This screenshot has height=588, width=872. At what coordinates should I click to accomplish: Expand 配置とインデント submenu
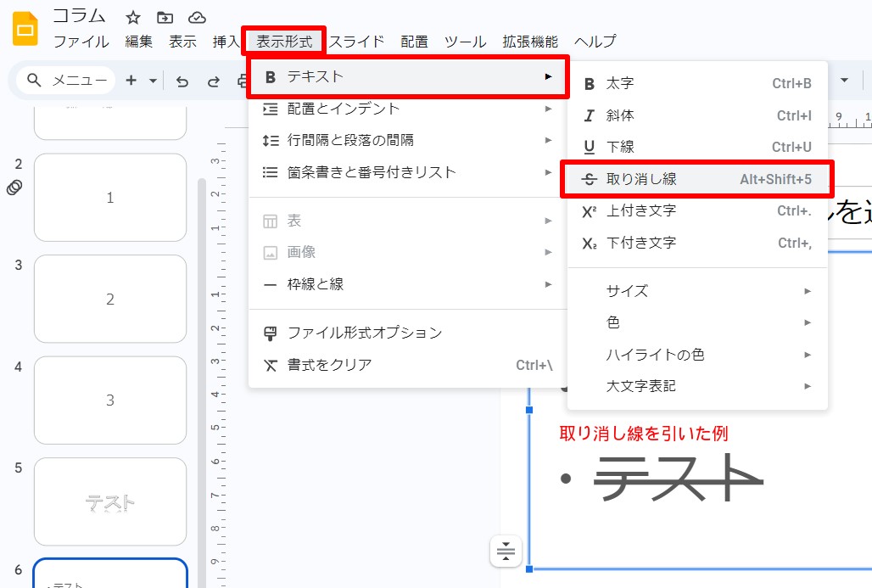[408, 109]
